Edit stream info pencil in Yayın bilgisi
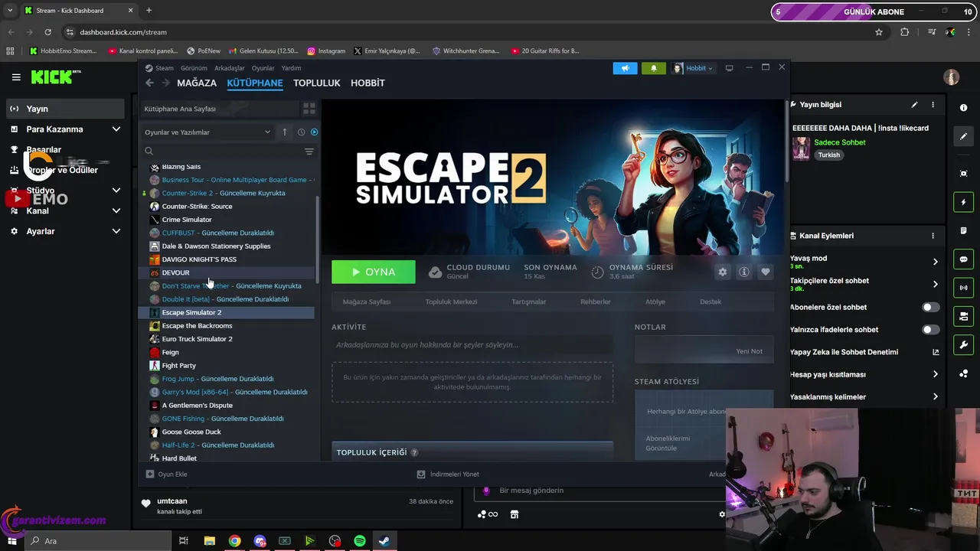Viewport: 980px width, 551px height. (x=914, y=105)
